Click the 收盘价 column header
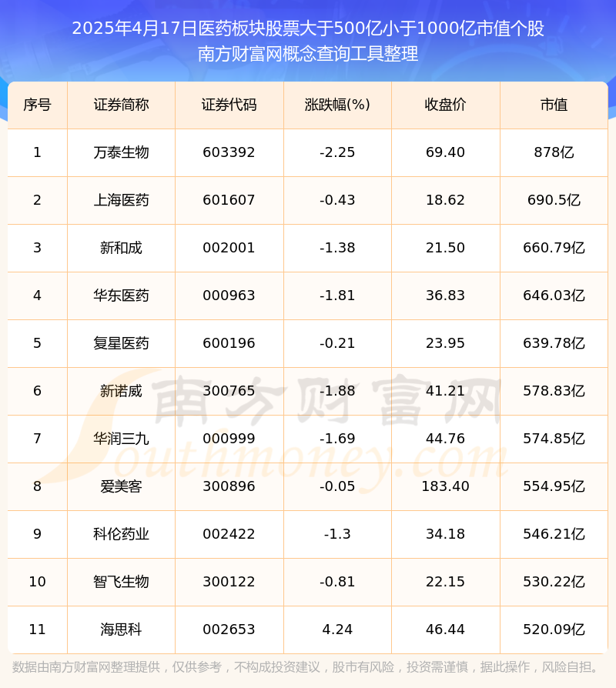The image size is (616, 688). coord(445,105)
